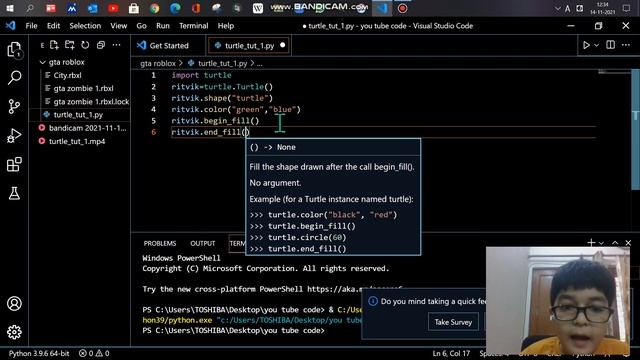Click New File icon in Explorer header

[54, 45]
